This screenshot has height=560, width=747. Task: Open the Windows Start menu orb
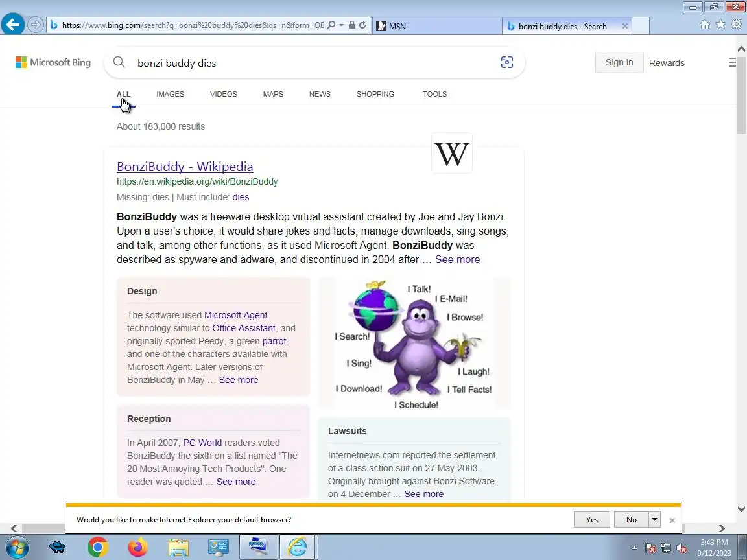pos(17,548)
